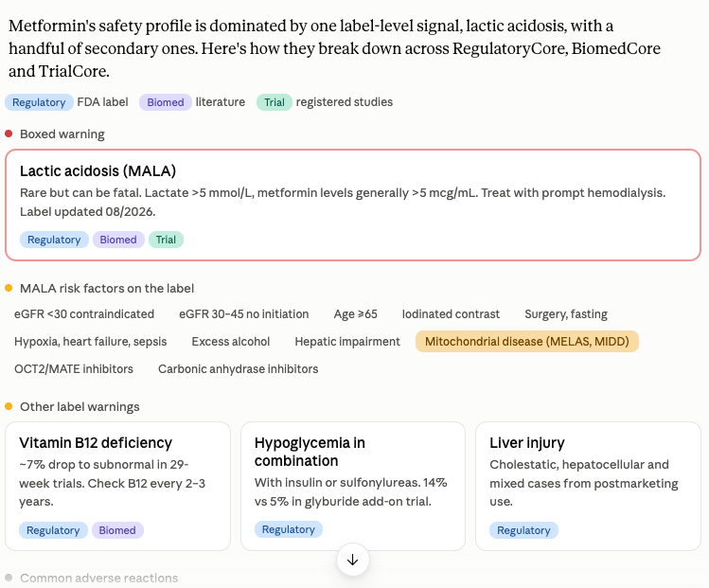Viewport: 709px width, 588px height.
Task: Click the red Boxed warning section dot
Action: pyautogui.click(x=9, y=134)
